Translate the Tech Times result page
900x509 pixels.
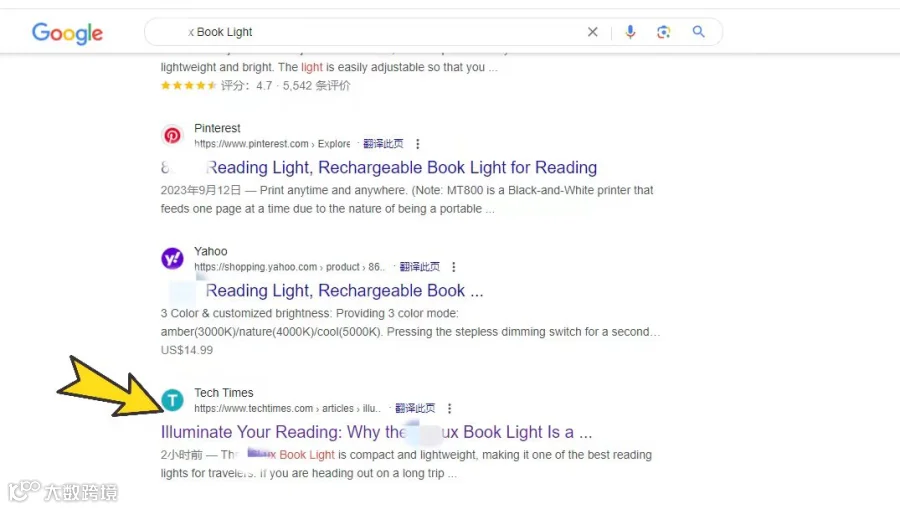point(415,408)
